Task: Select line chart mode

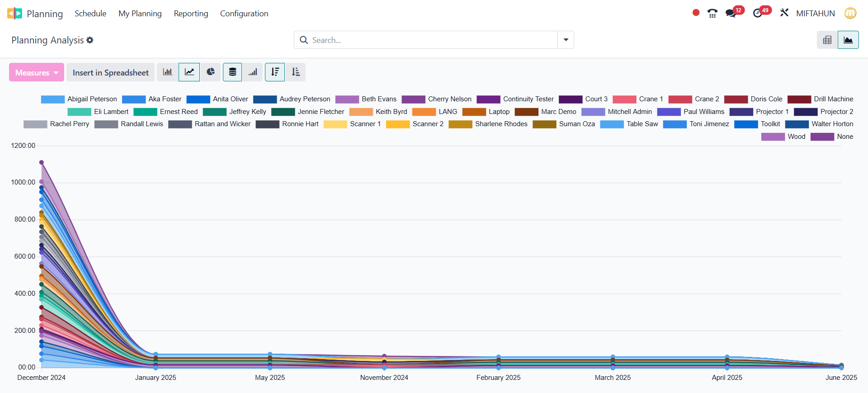Action: 189,72
